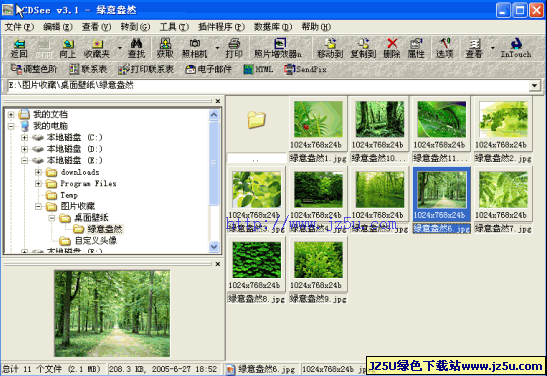Select the 绿意盎然9.jpg thumbnail
Image resolution: width=547 pixels, height=376 pixels.
click(318, 270)
